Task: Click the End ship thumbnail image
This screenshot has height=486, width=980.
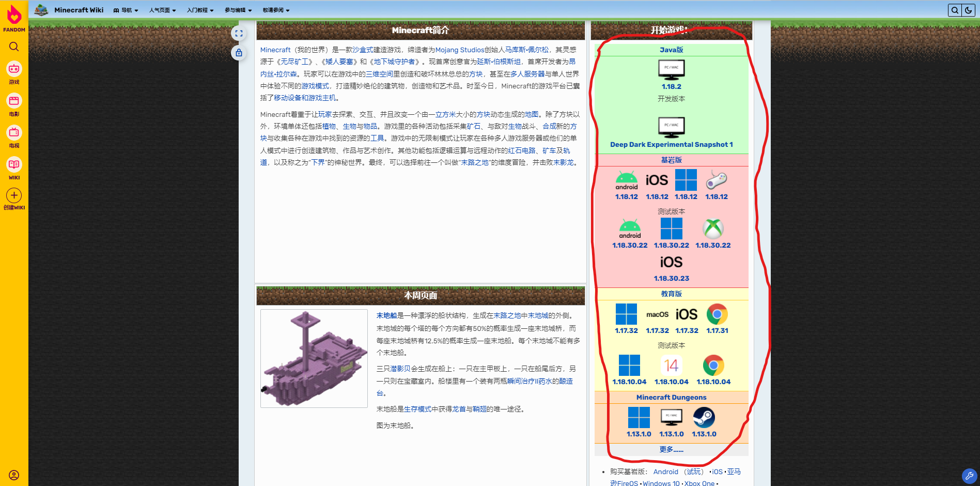Action: tap(314, 358)
